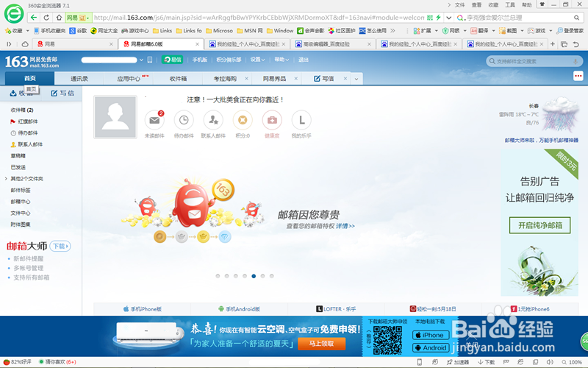588x368 pixels.
Task: Search mail using the full-text search field
Action: pyautogui.click(x=534, y=61)
